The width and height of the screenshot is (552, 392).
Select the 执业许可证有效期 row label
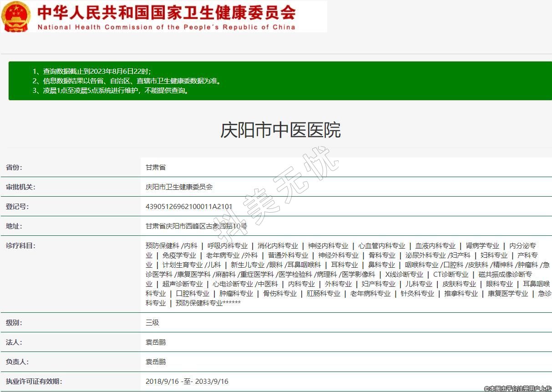[x=34, y=382]
